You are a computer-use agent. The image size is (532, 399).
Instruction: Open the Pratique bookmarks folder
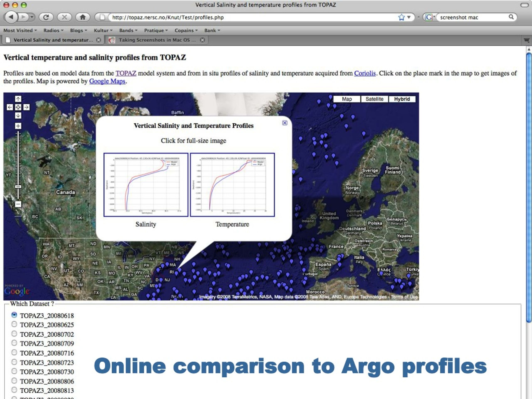(x=156, y=31)
